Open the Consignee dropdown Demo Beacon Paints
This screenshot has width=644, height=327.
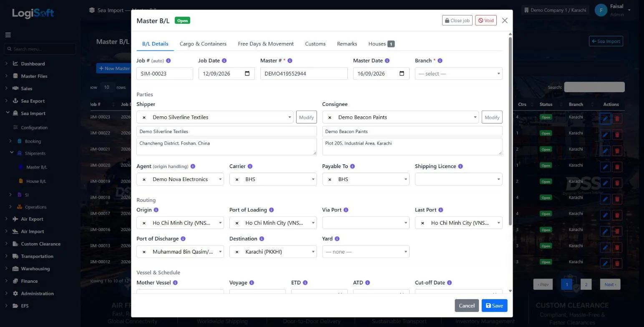pyautogui.click(x=401, y=117)
